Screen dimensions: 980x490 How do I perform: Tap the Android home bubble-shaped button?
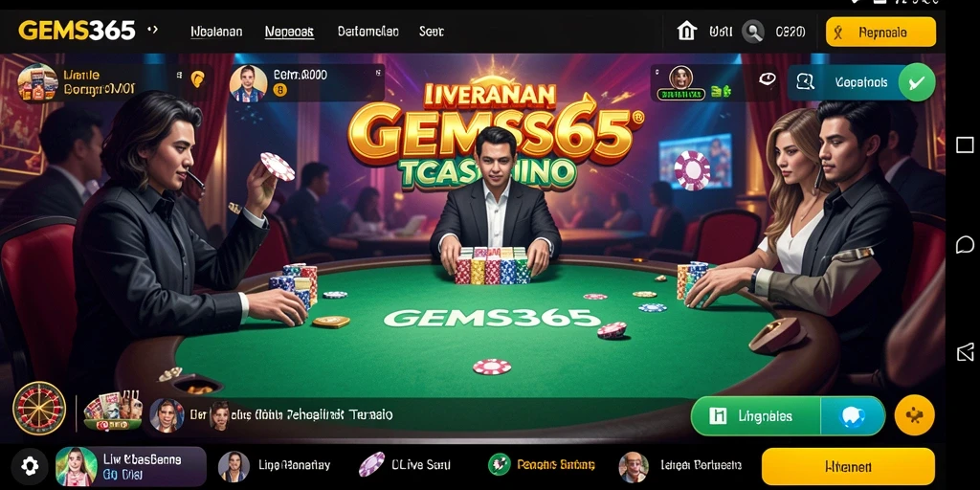965,244
